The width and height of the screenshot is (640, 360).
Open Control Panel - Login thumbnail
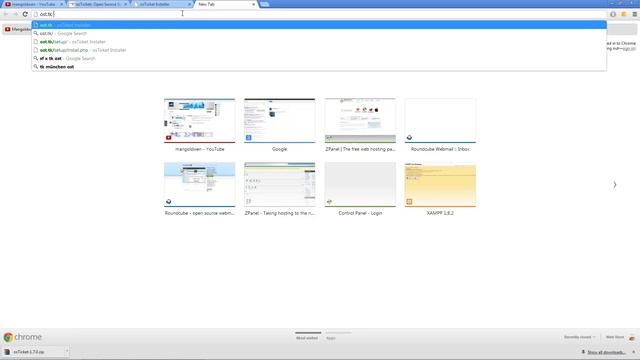[x=360, y=184]
